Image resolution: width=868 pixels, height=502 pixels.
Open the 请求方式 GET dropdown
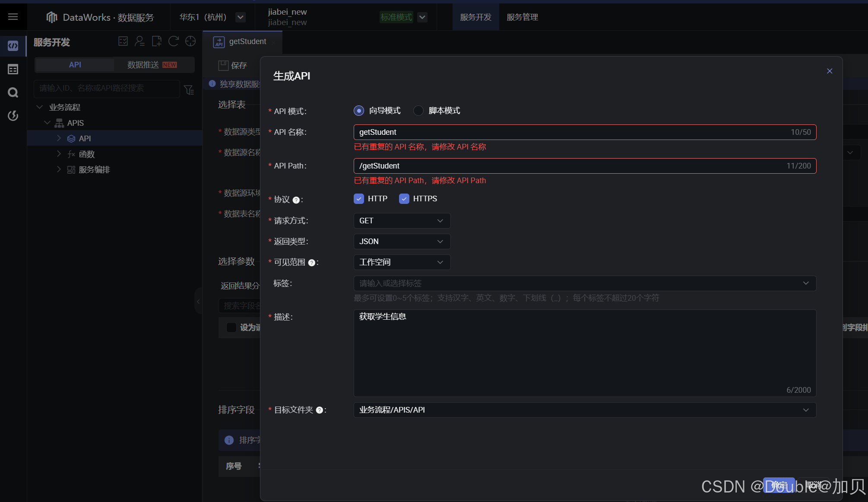(x=402, y=220)
